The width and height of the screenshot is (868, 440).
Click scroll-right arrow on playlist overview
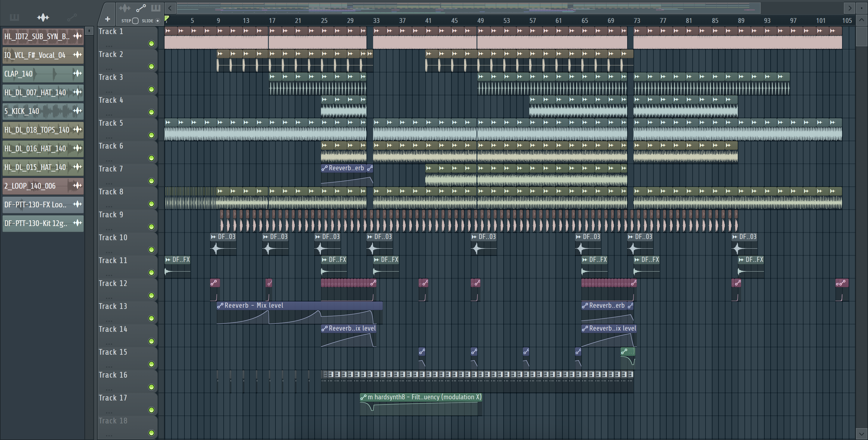point(850,8)
